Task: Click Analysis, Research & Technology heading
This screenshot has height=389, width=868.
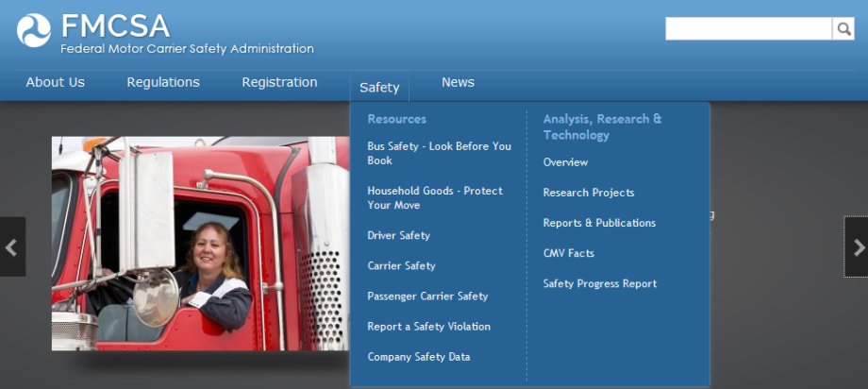Action: (602, 127)
